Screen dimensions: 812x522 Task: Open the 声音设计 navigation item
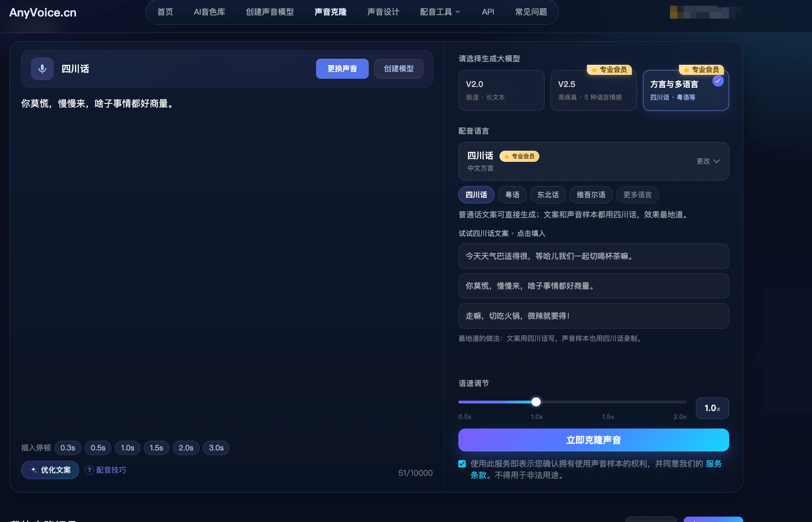(x=383, y=12)
